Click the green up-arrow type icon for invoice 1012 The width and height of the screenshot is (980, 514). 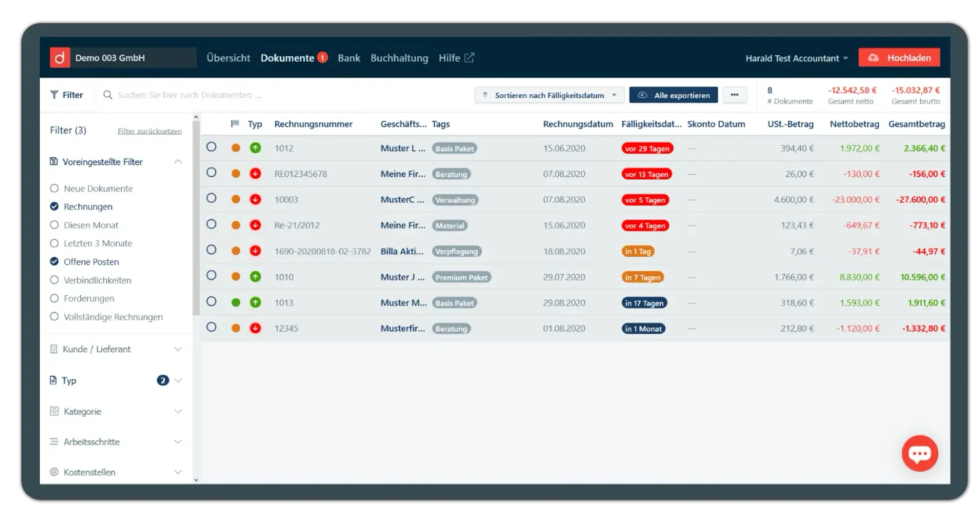tap(255, 148)
